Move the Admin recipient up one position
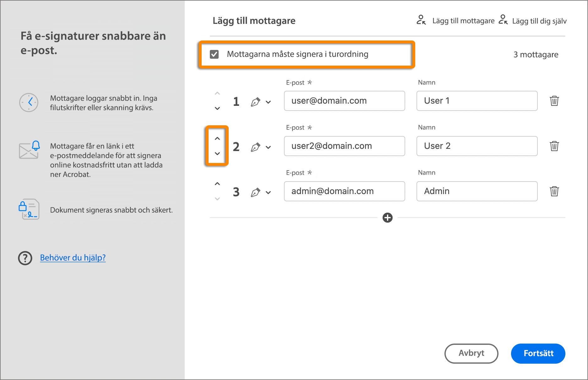The width and height of the screenshot is (588, 380). [x=217, y=183]
